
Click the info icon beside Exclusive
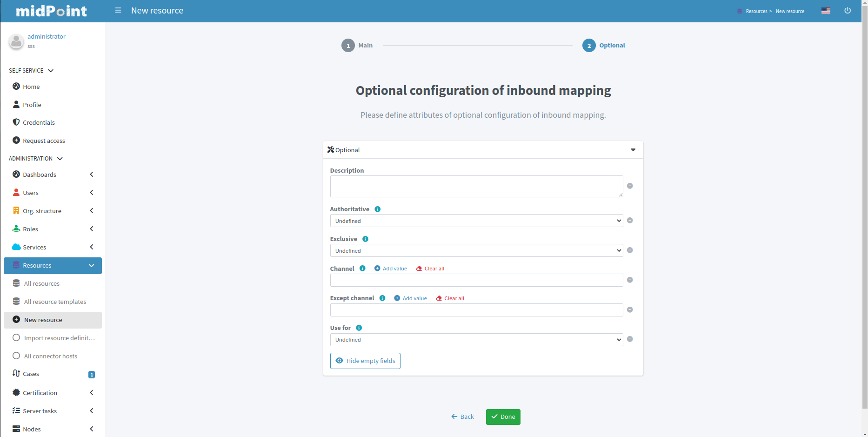coord(366,239)
